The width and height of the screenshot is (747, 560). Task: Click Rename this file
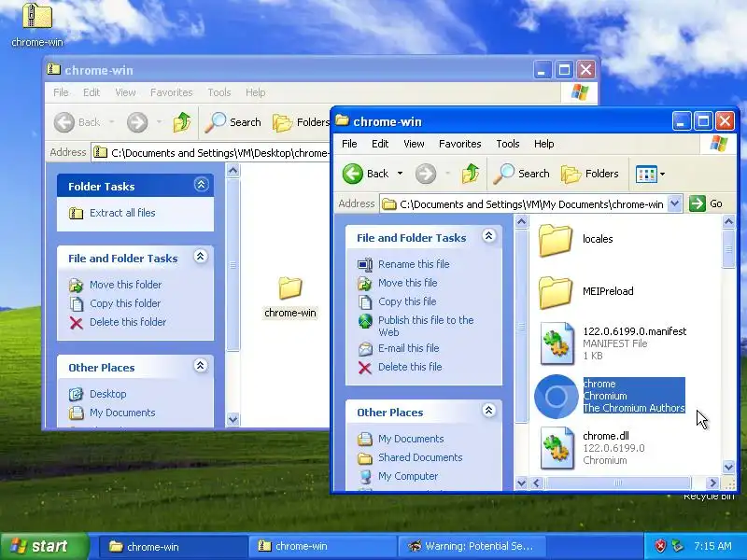414,264
